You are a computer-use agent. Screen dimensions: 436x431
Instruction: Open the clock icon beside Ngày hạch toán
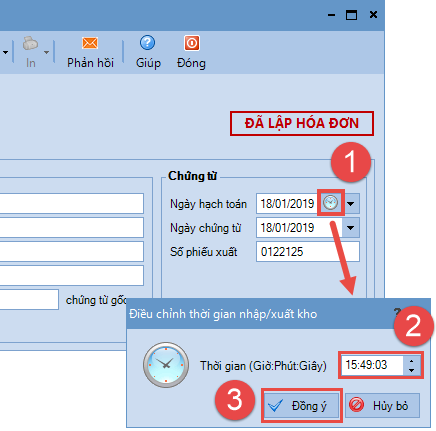coord(330,202)
